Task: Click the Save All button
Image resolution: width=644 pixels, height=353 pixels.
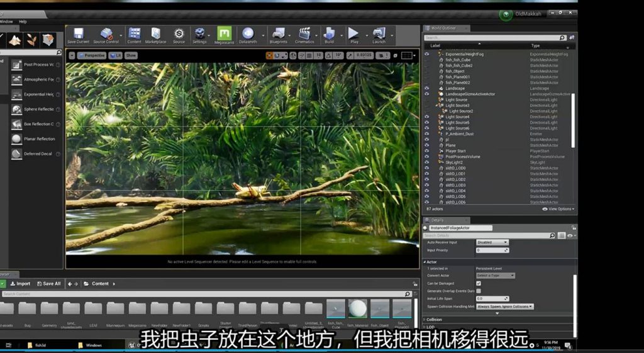Action: click(49, 284)
